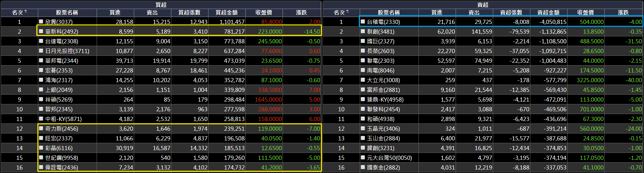Open stock name 和碩(4938)

381,119
